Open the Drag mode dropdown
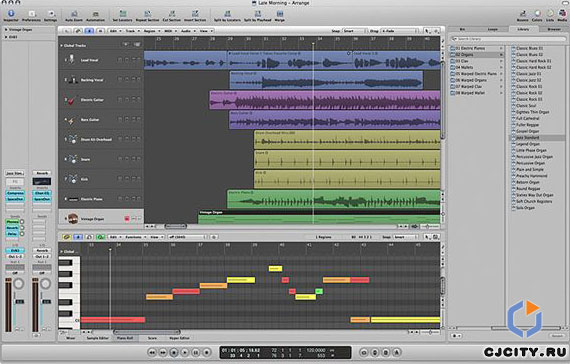The height and width of the screenshot is (364, 570). [x=400, y=31]
